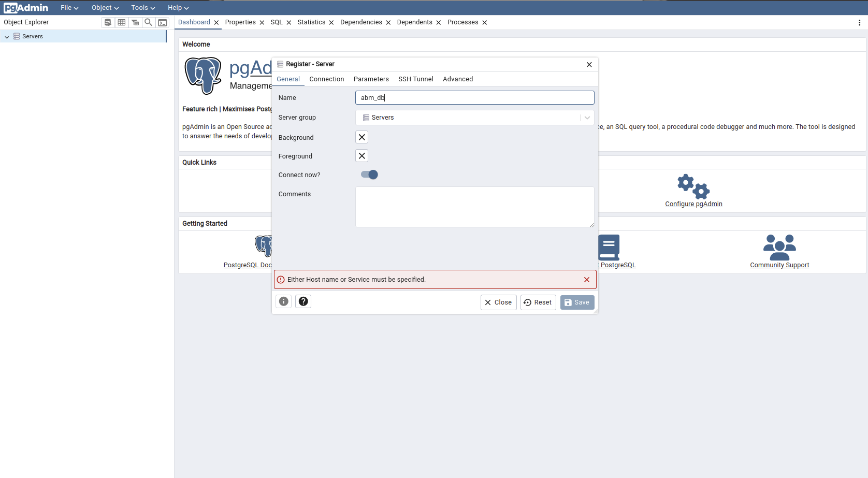
Task: Click the Filtered Rows toolbar icon
Action: (x=135, y=22)
